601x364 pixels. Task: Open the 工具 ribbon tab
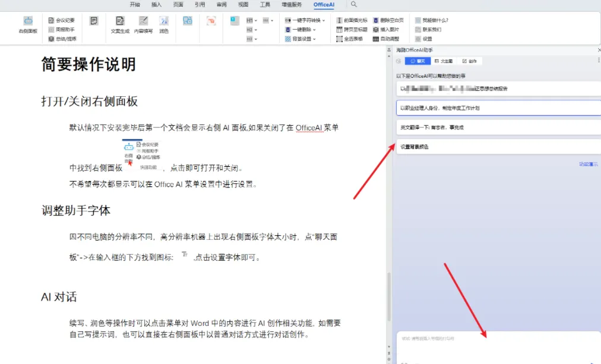265,5
